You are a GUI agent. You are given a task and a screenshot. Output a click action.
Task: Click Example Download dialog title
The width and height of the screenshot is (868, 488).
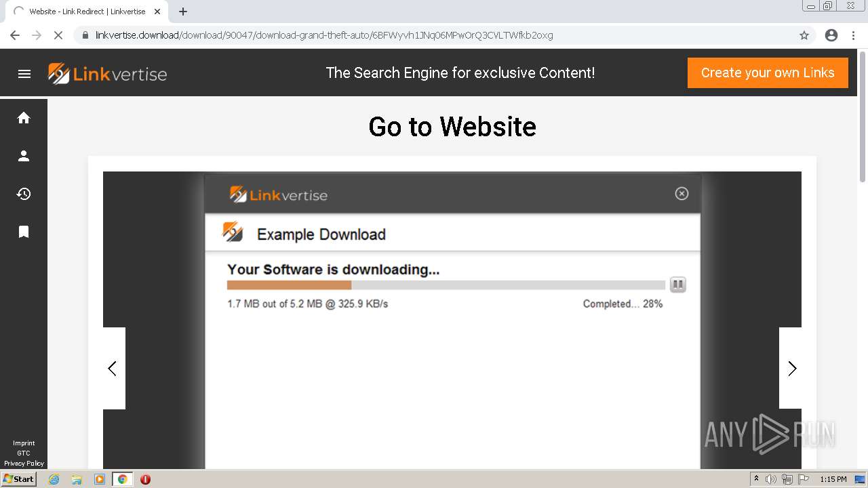(321, 235)
